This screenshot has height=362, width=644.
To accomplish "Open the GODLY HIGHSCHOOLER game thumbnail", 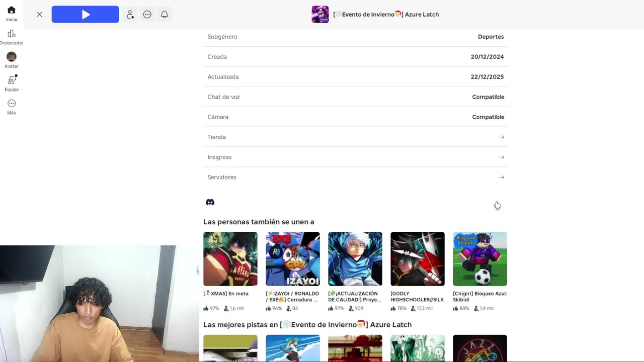I will [418, 259].
